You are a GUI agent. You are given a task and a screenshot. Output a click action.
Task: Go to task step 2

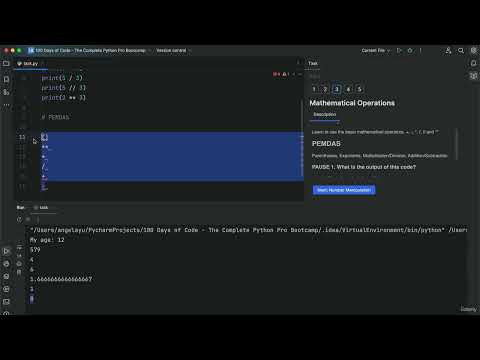(325, 89)
